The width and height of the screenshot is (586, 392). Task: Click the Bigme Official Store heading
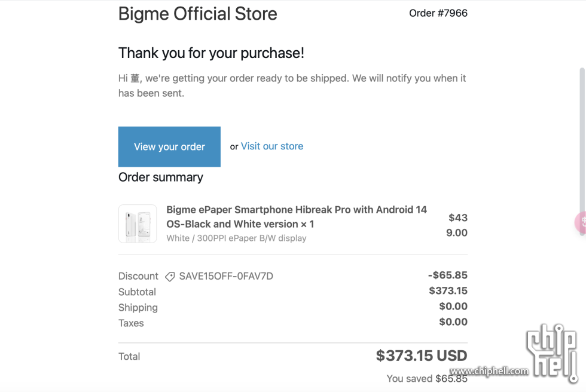(198, 14)
